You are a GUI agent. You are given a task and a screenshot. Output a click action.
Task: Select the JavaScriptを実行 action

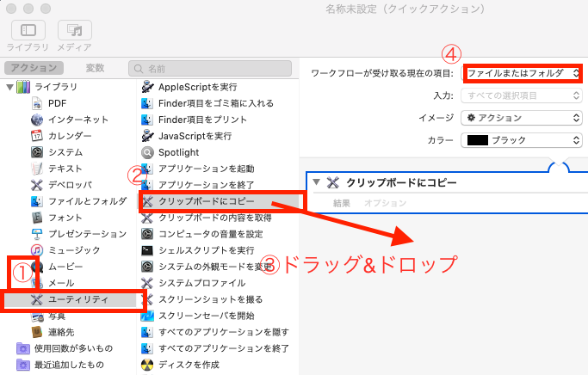click(187, 136)
